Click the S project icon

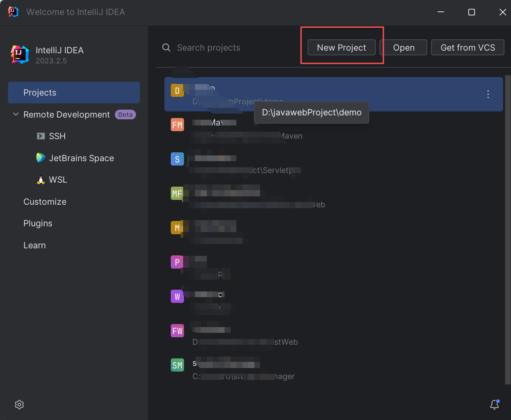177,159
